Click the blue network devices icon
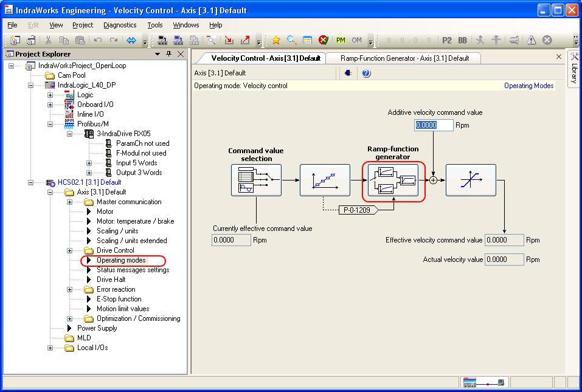The image size is (582, 392). coord(179,40)
